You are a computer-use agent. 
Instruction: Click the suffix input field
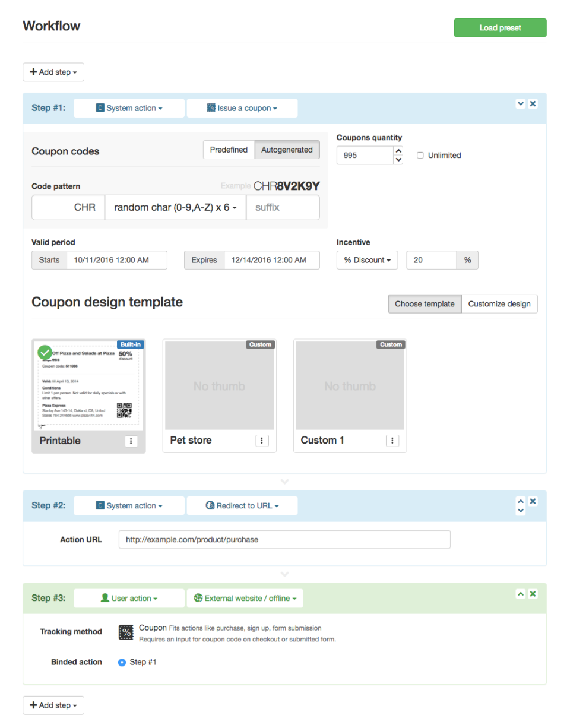click(283, 208)
